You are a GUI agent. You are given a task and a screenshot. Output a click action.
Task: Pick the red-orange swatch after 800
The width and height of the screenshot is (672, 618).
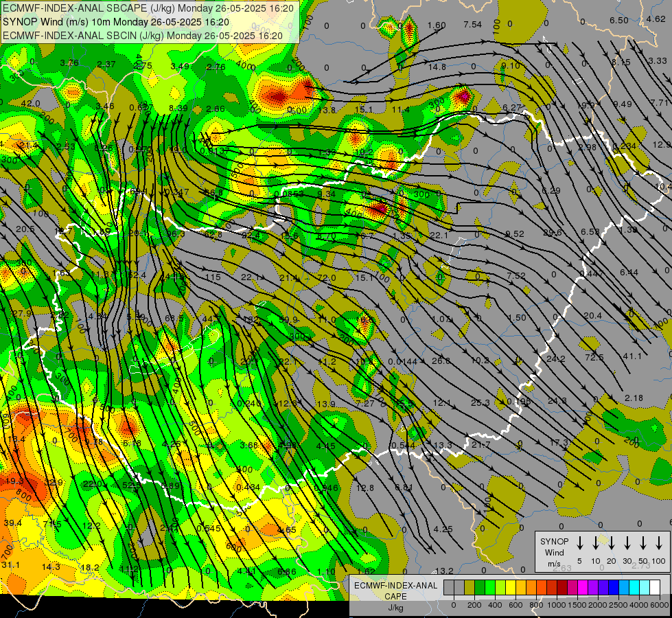tap(542, 587)
